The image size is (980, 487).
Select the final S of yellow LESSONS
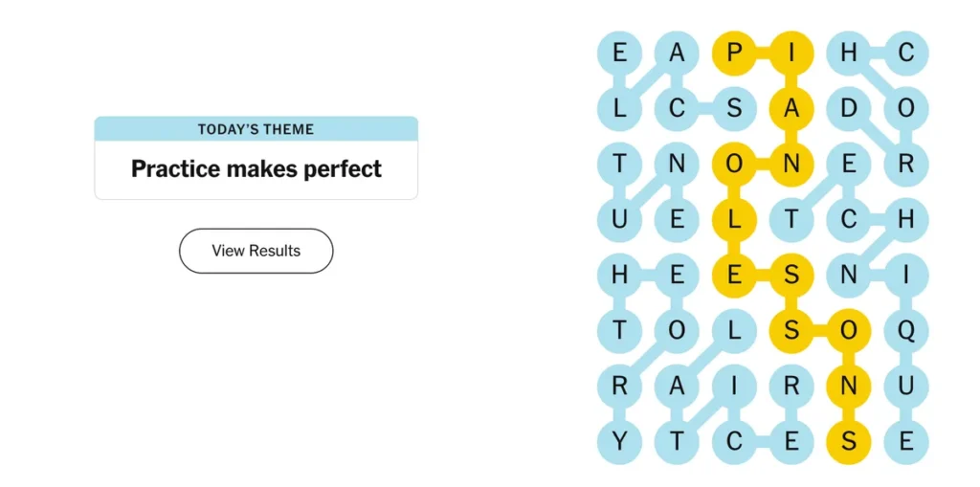[849, 443]
